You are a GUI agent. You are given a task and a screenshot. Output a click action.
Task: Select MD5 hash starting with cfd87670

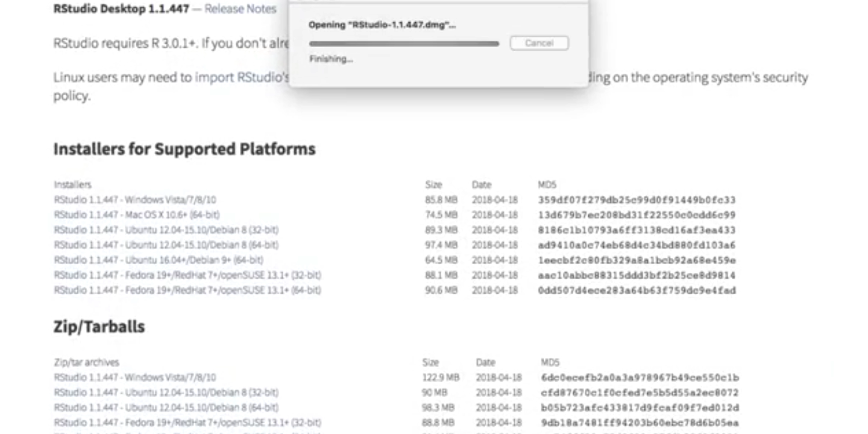pyautogui.click(x=640, y=392)
